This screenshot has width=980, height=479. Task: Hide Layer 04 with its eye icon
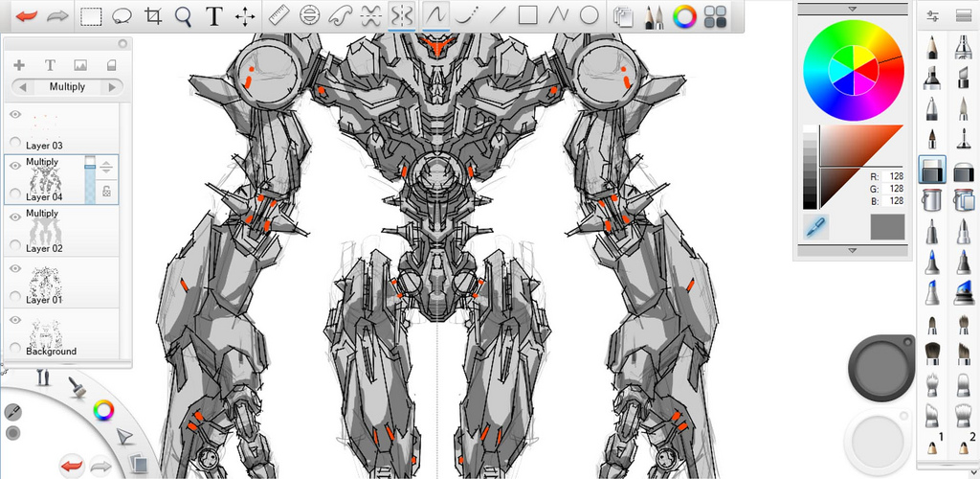(x=15, y=166)
